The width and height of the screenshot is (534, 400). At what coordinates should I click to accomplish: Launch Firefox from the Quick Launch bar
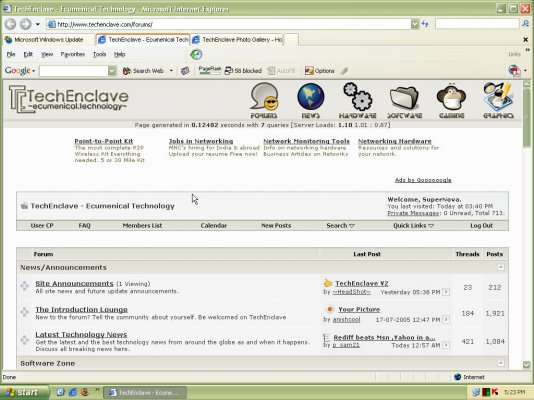[x=84, y=392]
